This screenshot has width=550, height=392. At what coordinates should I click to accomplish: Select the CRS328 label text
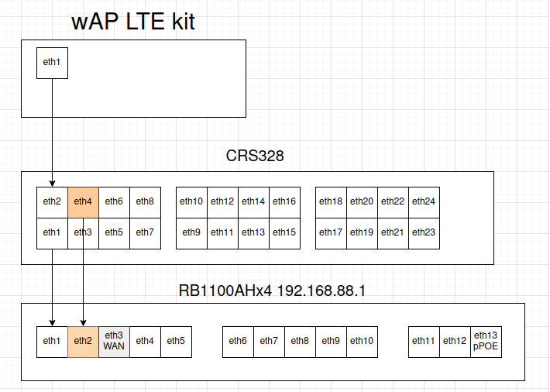[255, 156]
